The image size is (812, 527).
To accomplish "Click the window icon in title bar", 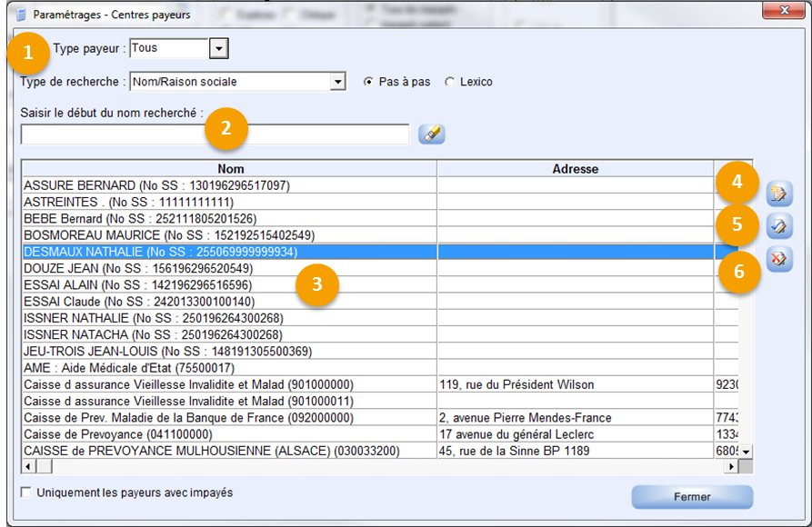I will pos(23,15).
